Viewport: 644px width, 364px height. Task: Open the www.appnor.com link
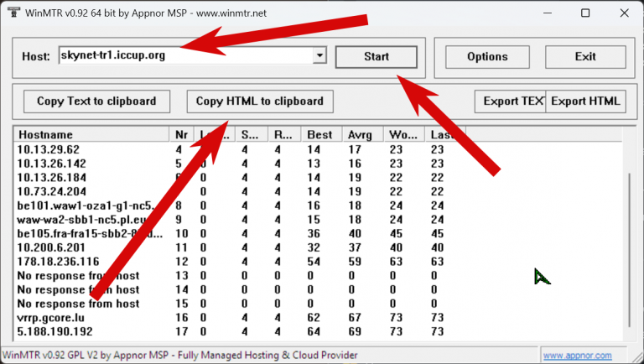point(577,355)
